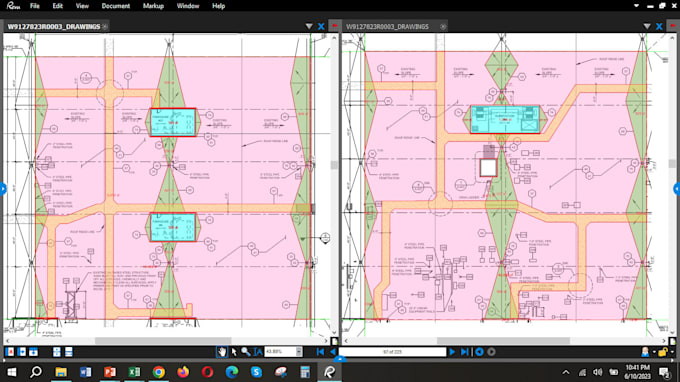Open the Markup menu
The image size is (680, 382).
pos(153,6)
